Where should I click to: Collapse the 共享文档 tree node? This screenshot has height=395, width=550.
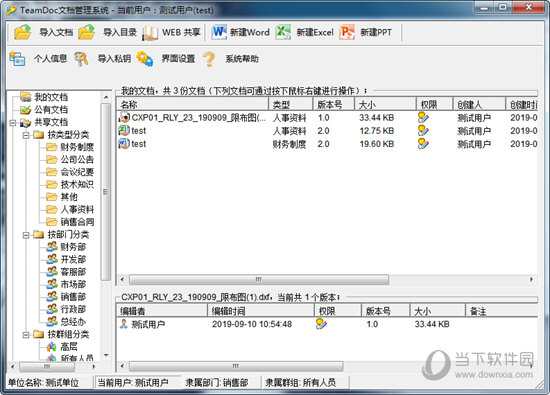click(13, 122)
